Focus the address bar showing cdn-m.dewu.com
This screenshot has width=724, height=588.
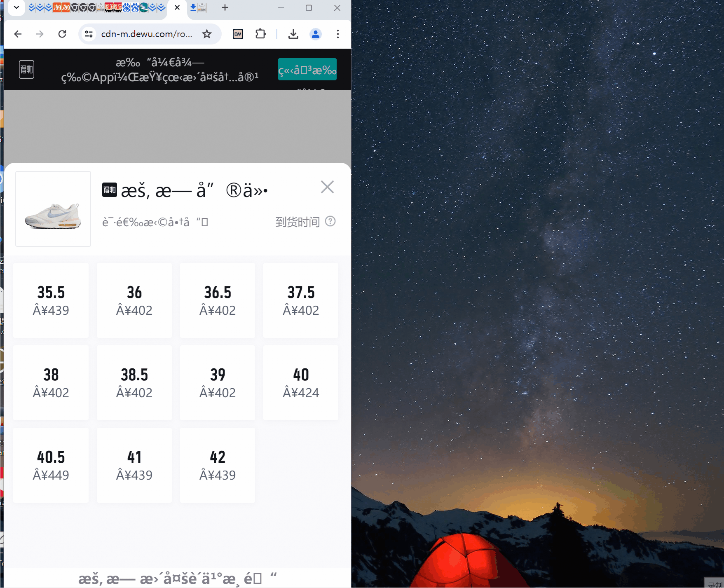click(147, 34)
